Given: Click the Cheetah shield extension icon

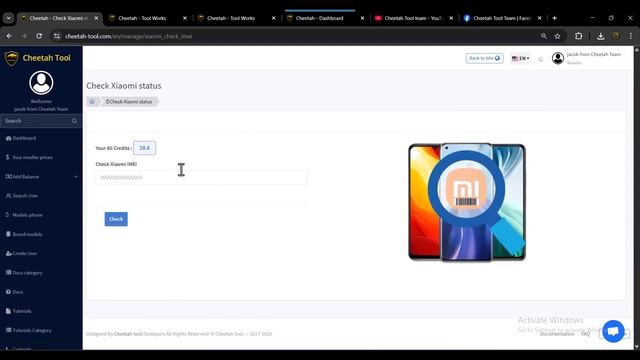Looking at the screenshot, I should (616, 36).
